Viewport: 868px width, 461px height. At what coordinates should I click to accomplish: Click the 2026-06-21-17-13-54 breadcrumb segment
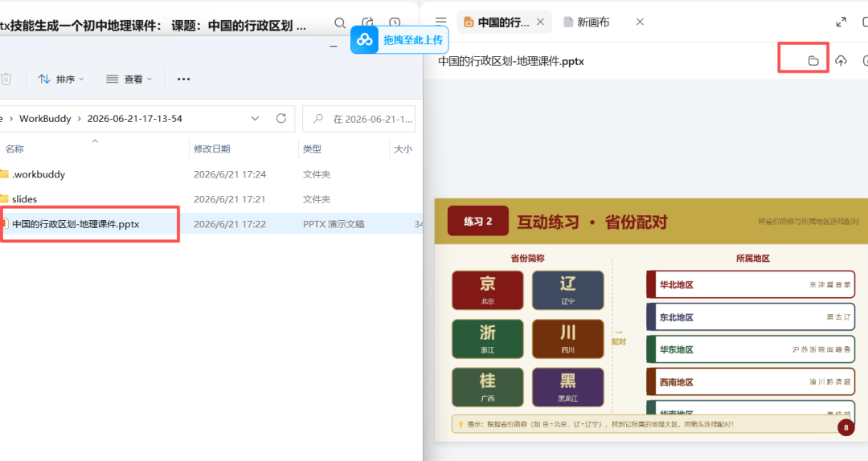click(x=134, y=118)
